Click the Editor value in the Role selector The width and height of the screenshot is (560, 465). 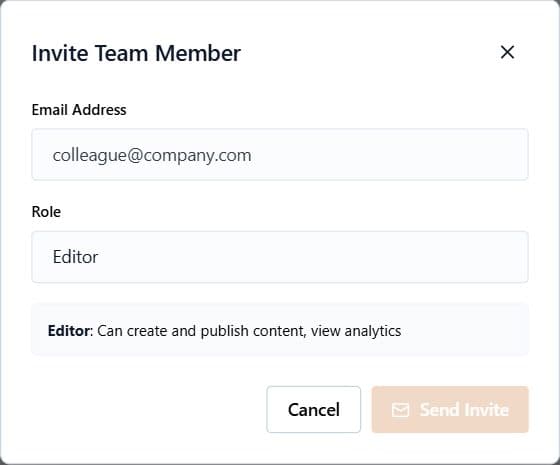(75, 257)
